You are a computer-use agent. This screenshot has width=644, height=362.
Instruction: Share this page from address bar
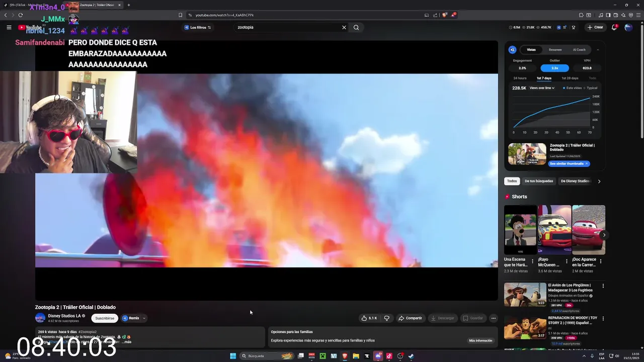435,15
